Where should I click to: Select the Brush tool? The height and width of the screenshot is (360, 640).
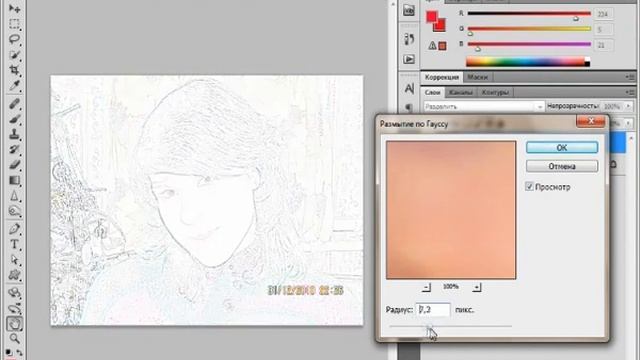pyautogui.click(x=14, y=119)
